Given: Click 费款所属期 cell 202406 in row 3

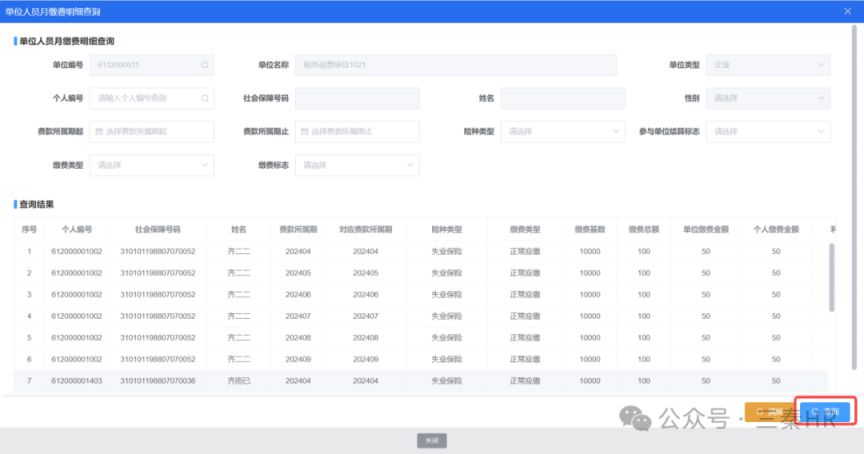Looking at the screenshot, I should tap(298, 294).
